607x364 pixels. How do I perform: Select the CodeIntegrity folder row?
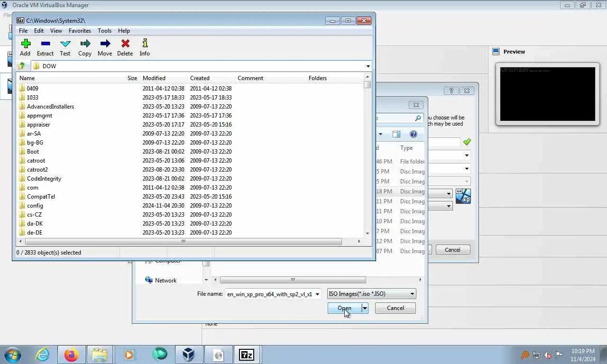tap(190, 179)
